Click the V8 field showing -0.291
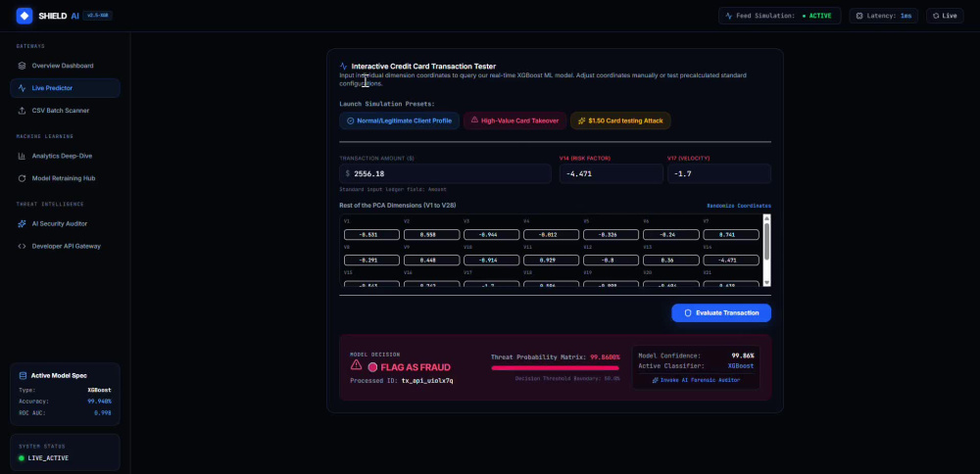Image resolution: width=980 pixels, height=474 pixels. pyautogui.click(x=371, y=261)
